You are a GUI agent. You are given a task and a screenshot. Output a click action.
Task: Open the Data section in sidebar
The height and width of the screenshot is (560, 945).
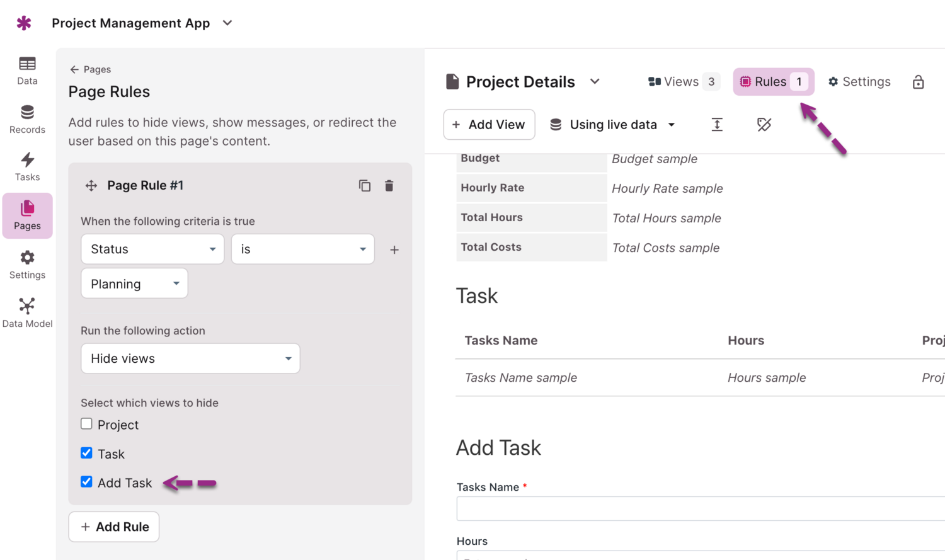tap(27, 71)
